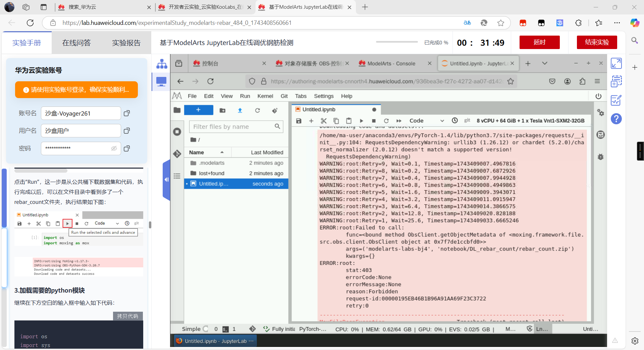Click the 结束实验 button
Image resolution: width=644 pixels, height=350 pixels.
point(597,42)
